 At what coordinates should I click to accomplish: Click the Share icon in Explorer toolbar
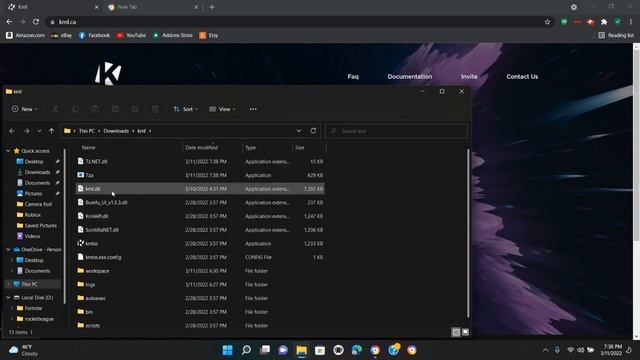(x=135, y=109)
